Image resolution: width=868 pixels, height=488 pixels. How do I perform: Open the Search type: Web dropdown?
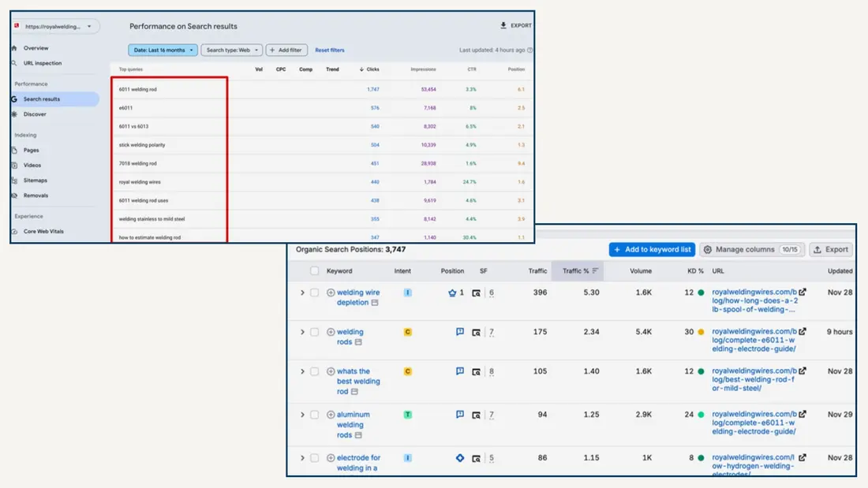[231, 50]
